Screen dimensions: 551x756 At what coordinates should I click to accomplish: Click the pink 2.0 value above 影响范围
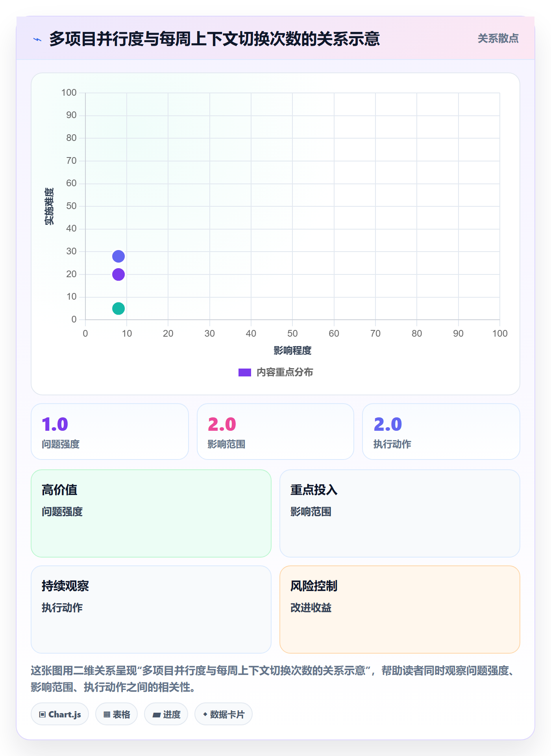pos(222,424)
